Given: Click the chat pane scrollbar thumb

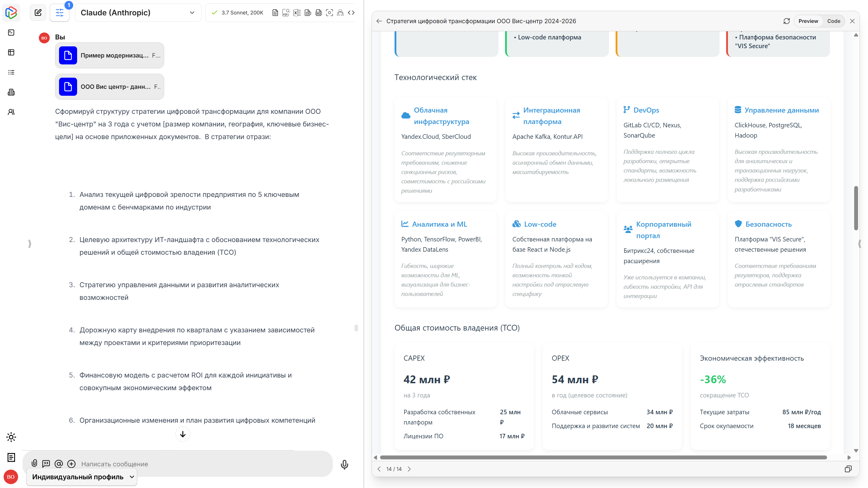Looking at the screenshot, I should click(x=356, y=328).
